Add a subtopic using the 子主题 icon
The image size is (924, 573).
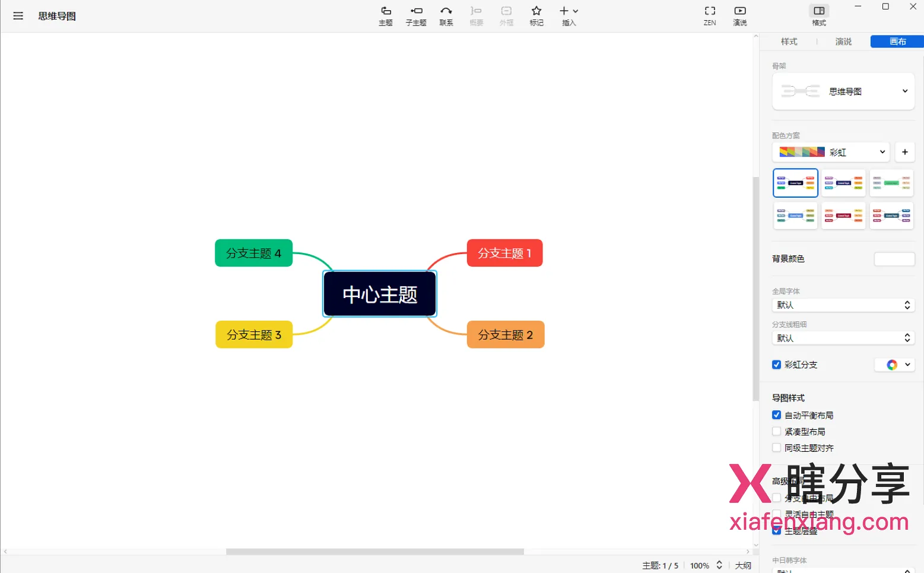tap(416, 15)
